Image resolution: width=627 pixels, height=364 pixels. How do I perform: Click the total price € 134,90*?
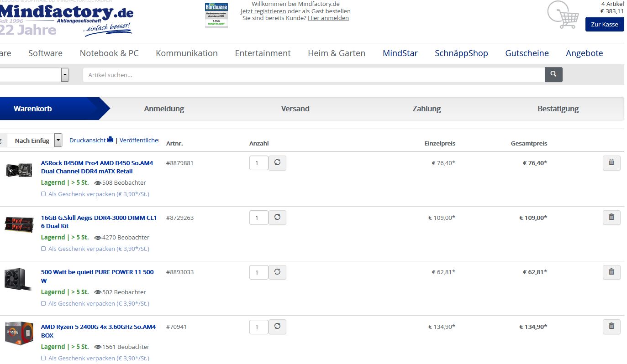click(533, 327)
